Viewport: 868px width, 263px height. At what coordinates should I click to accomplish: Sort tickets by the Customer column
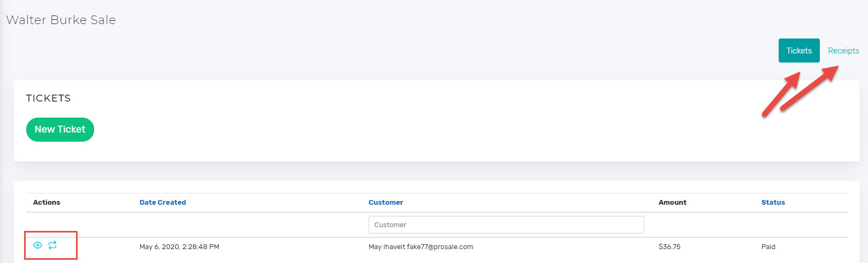pyautogui.click(x=386, y=203)
